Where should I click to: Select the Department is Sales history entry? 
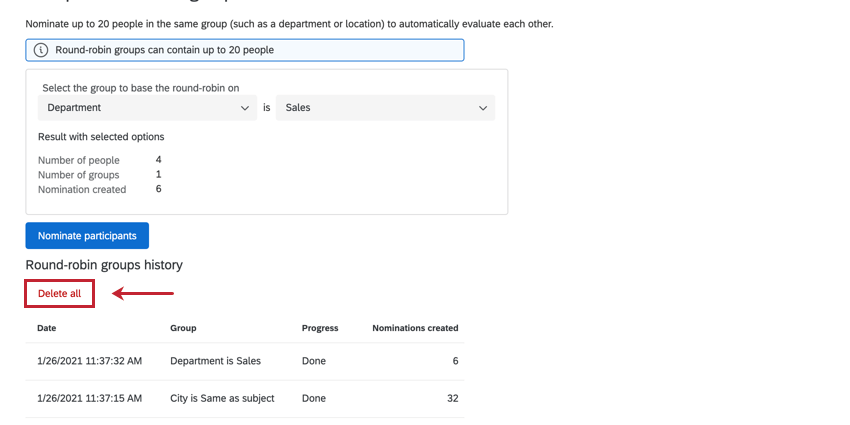(x=215, y=361)
